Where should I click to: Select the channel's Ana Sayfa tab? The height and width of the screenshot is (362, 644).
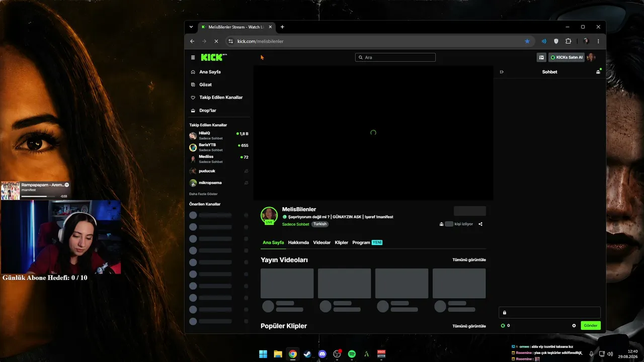pyautogui.click(x=273, y=242)
